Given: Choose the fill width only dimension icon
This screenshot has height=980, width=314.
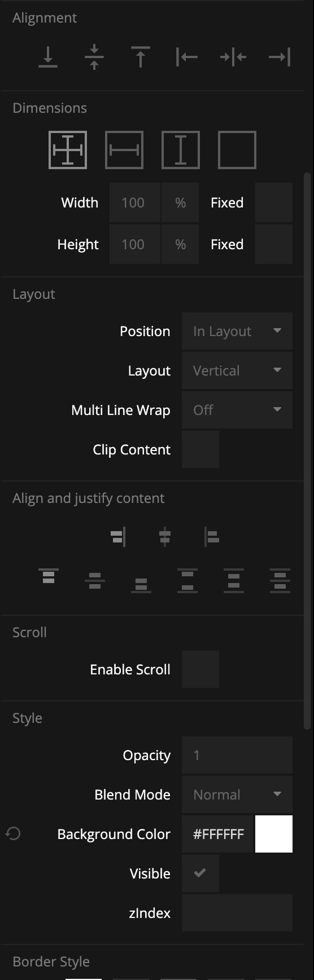Looking at the screenshot, I should [x=124, y=150].
